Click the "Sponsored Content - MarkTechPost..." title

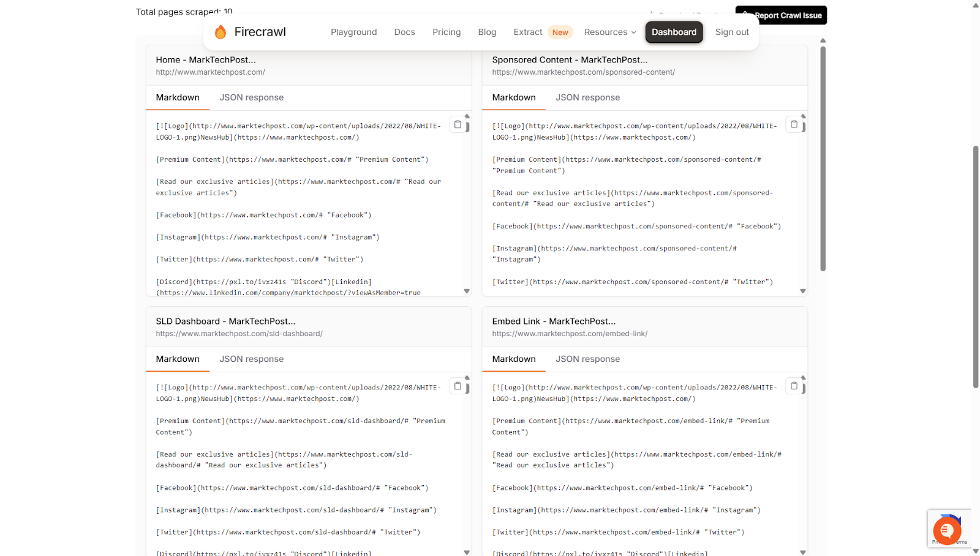click(x=570, y=59)
